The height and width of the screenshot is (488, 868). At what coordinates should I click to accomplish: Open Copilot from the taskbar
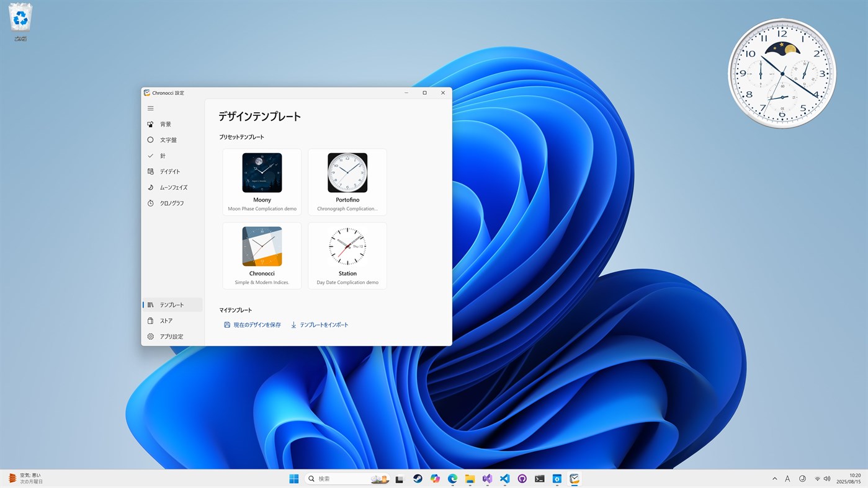(x=435, y=479)
